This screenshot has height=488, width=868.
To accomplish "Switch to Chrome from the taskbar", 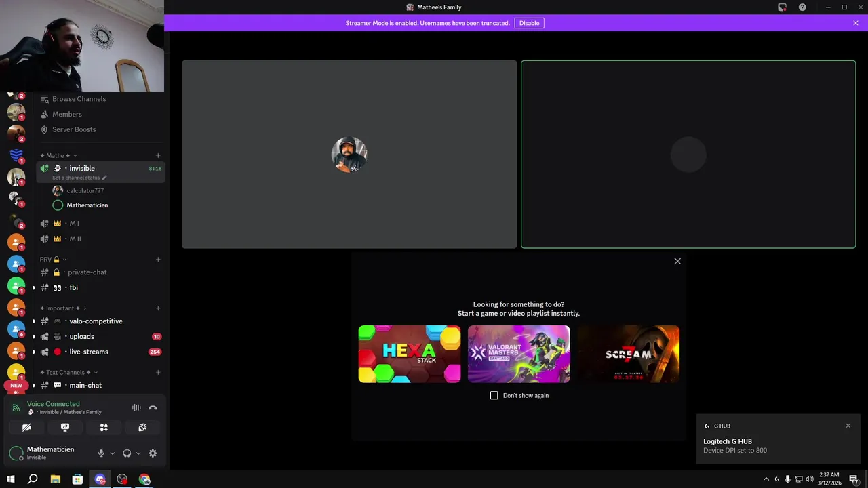I will point(144,479).
